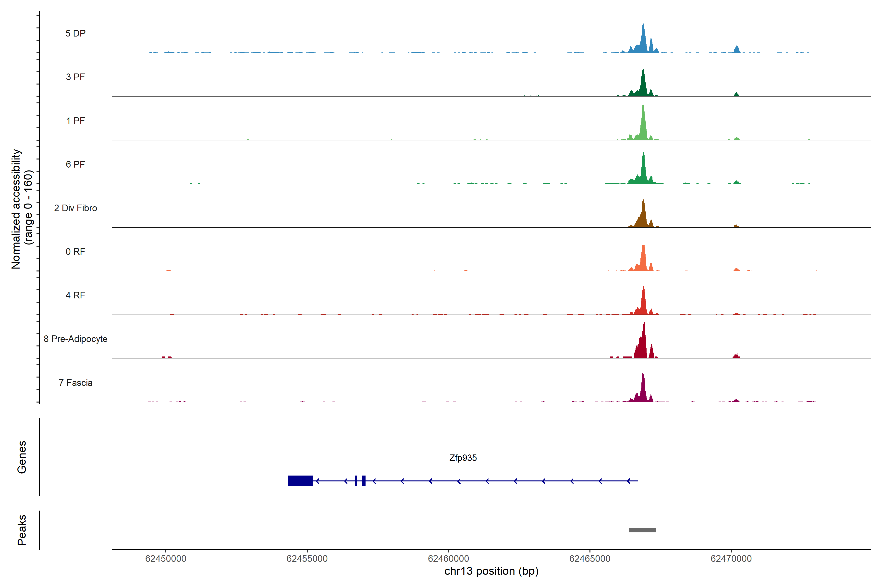Click the 1 PF track label
Screen dimensions: 882x588
tap(75, 121)
